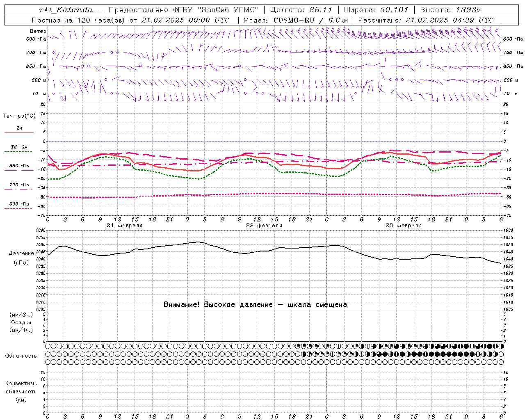This screenshot has height=420, width=525.
Task: Click the 23 февраля date label
Action: [404, 226]
